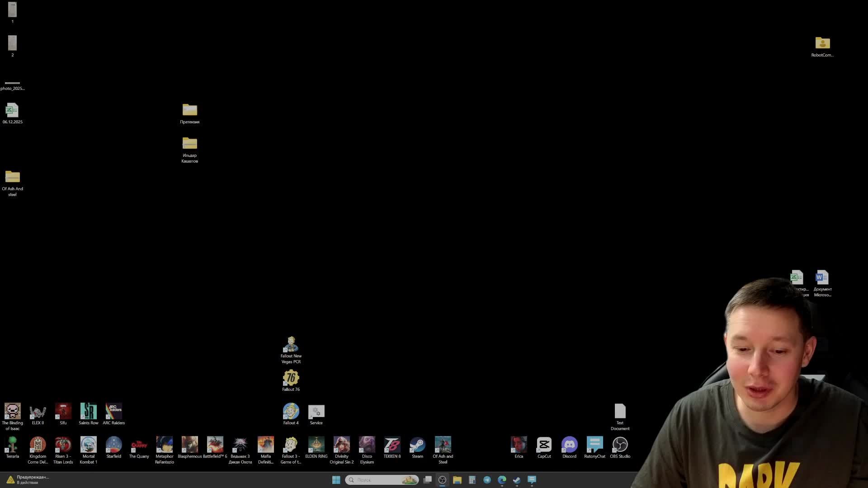
Task: Open the Претензия folder
Action: [x=189, y=110]
